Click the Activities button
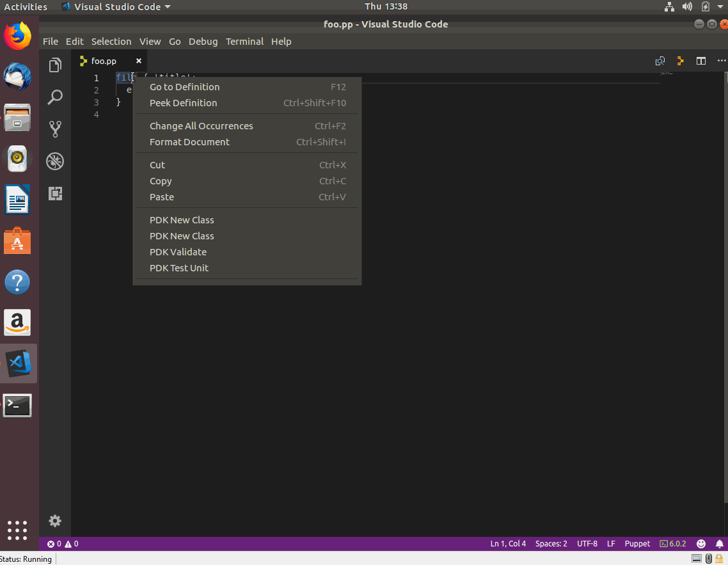The width and height of the screenshot is (728, 565). coord(26,6)
